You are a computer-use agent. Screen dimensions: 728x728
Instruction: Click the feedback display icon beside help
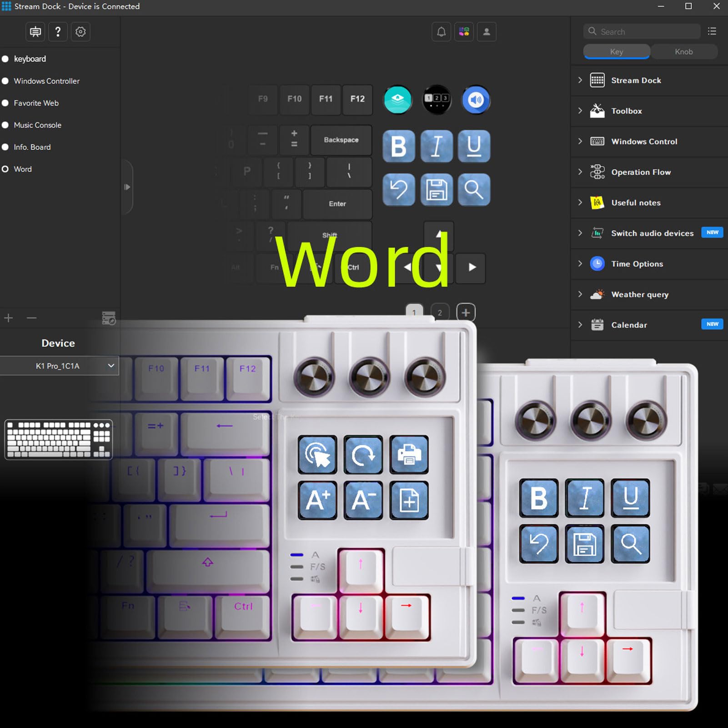[x=35, y=32]
